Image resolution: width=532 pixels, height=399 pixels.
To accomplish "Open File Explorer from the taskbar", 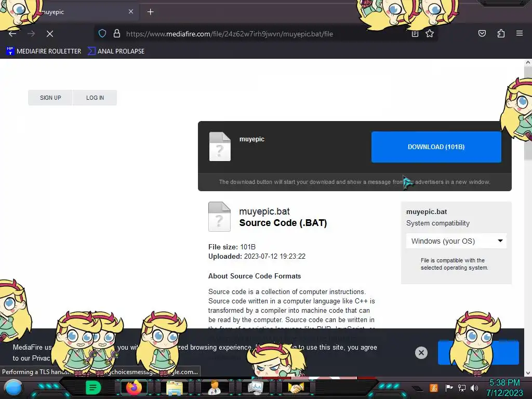I will click(175, 388).
